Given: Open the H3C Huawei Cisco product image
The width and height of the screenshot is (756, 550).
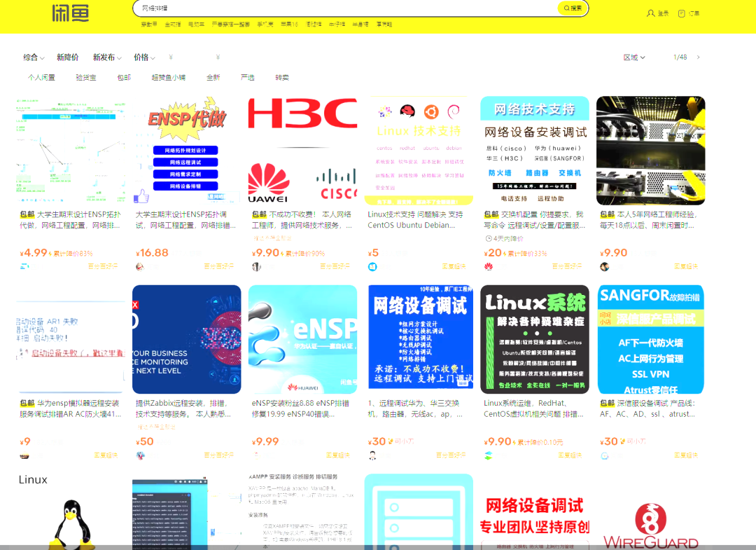Looking at the screenshot, I should 303,150.
